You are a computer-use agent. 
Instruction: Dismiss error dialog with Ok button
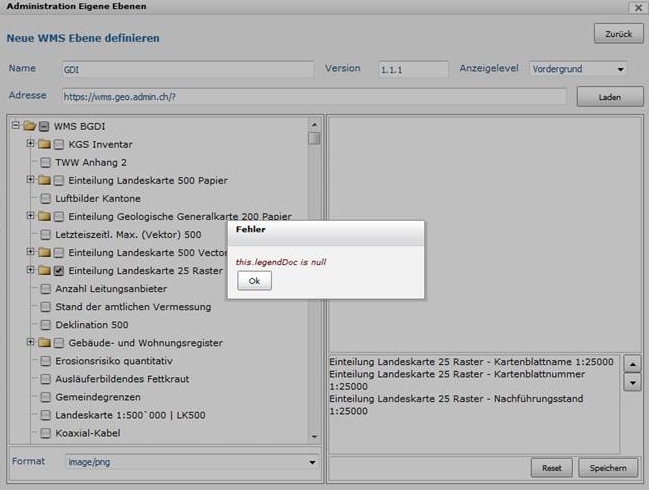point(254,281)
